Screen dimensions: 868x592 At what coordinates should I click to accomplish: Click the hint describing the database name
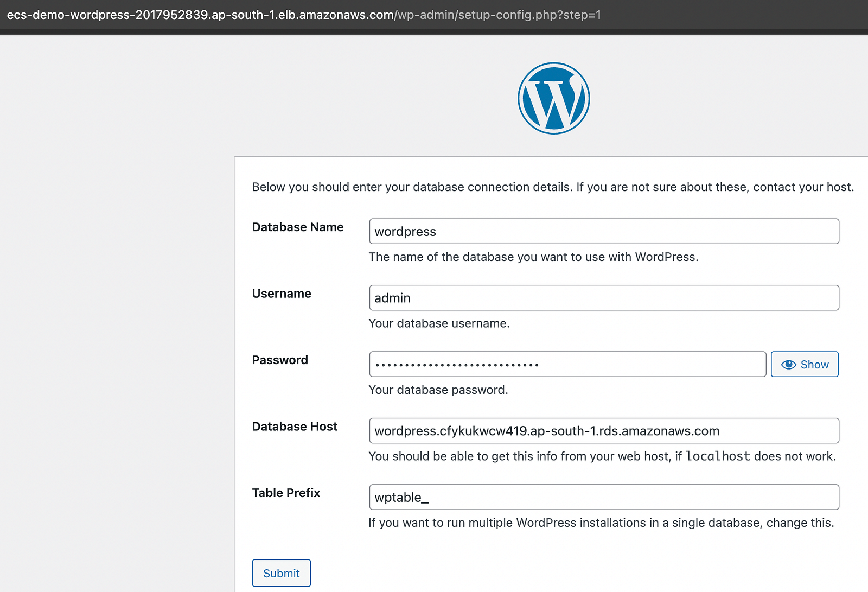pos(533,257)
